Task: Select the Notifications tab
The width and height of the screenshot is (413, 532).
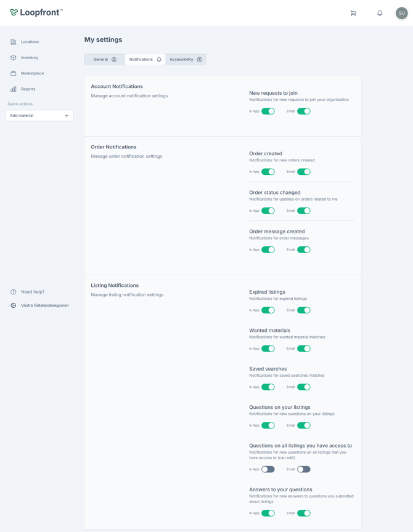Action: point(145,59)
